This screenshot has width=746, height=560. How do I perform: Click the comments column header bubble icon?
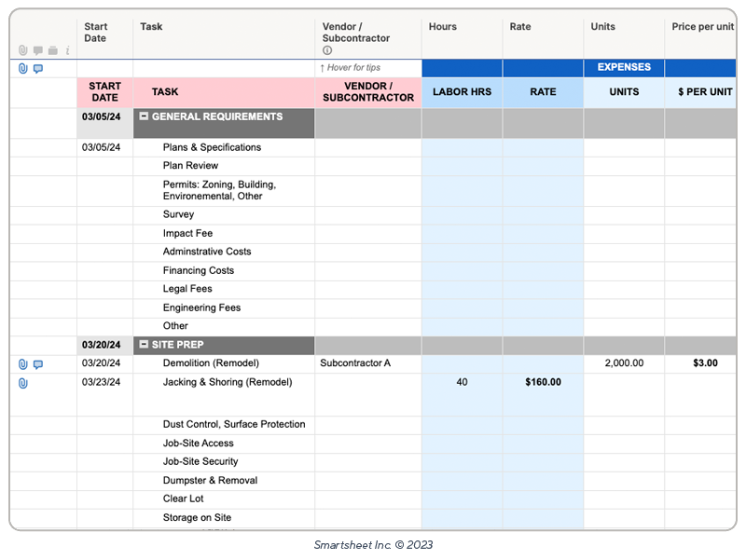pos(38,50)
